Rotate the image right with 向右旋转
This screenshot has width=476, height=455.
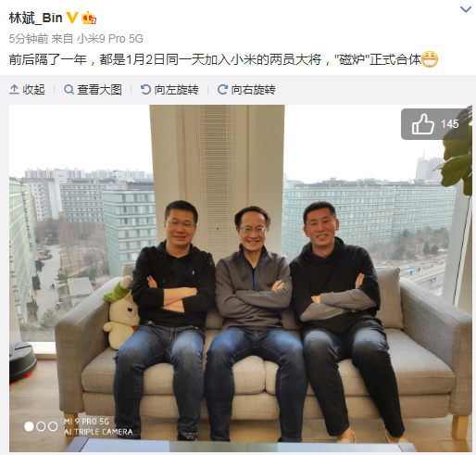(x=246, y=90)
